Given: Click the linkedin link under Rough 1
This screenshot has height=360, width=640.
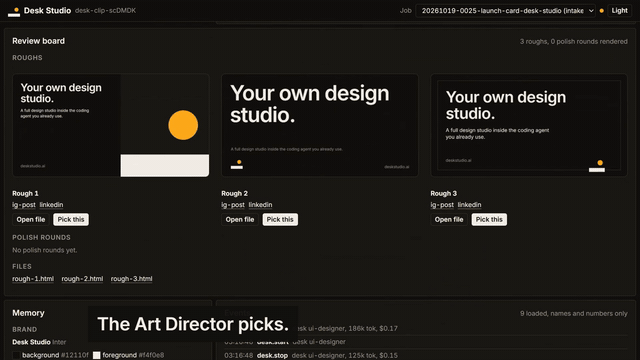Looking at the screenshot, I should (51, 205).
